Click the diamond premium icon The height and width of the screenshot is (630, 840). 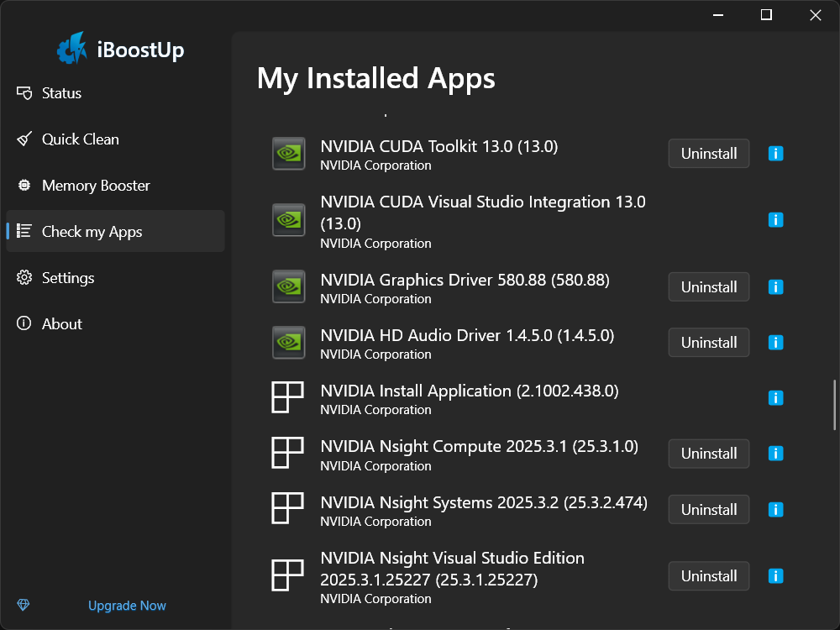click(23, 605)
